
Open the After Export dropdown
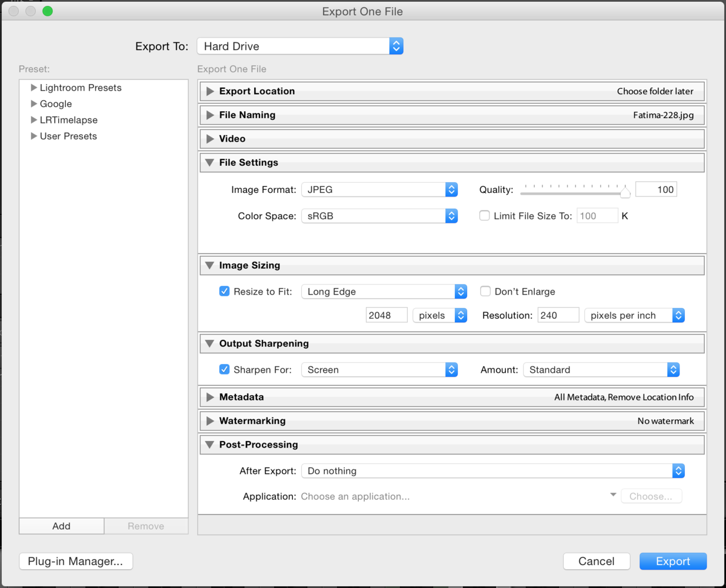[492, 471]
